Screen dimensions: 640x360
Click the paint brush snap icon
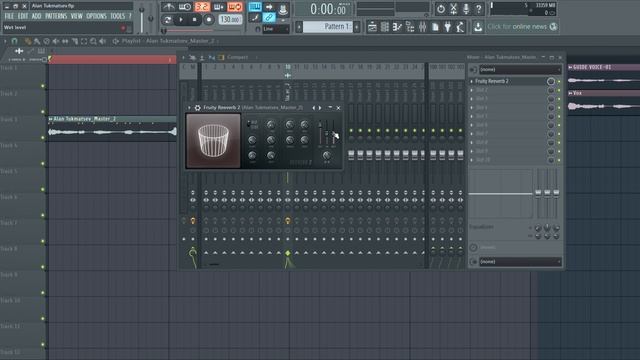[x=255, y=18]
